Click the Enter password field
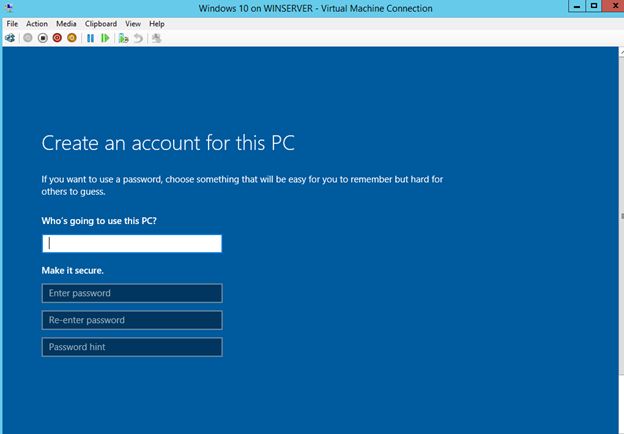624x434 pixels. 132,293
